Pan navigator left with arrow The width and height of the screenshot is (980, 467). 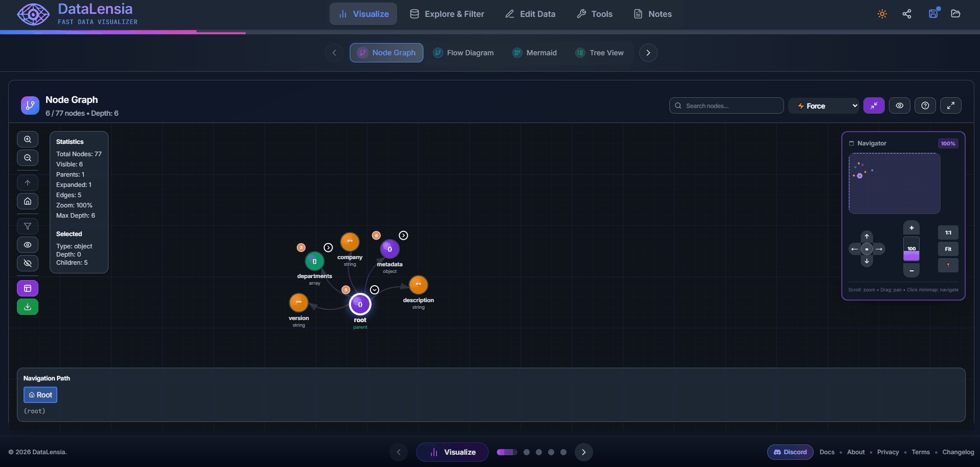pyautogui.click(x=855, y=249)
